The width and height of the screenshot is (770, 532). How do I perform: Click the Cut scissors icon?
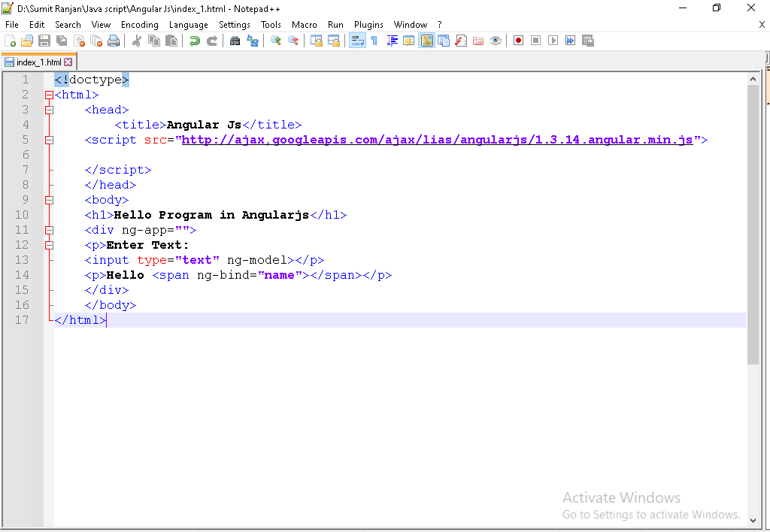pos(137,41)
